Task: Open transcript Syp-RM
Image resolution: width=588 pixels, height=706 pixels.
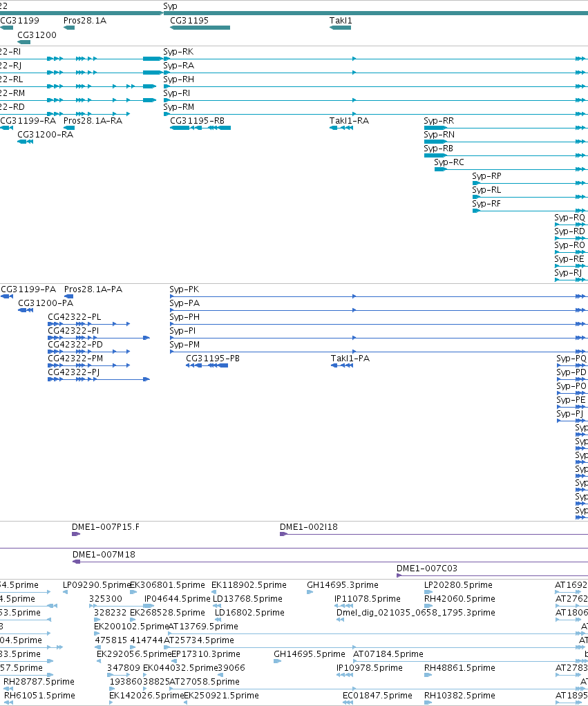Action: pyautogui.click(x=178, y=107)
